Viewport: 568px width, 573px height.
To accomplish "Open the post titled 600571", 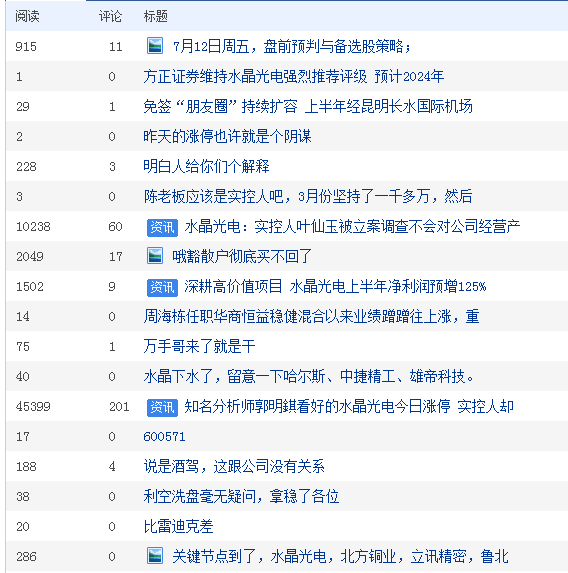I will click(x=164, y=436).
